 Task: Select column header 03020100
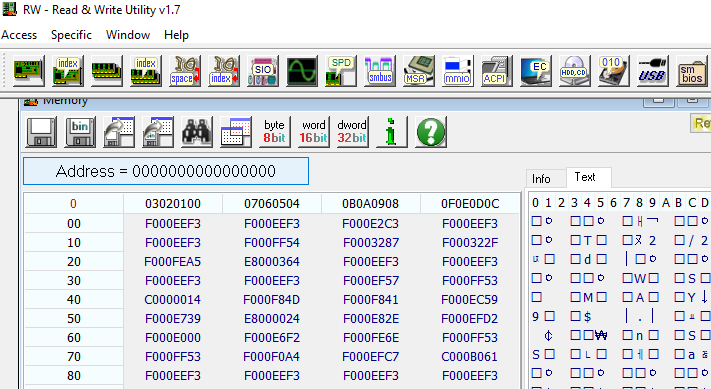coord(173,204)
